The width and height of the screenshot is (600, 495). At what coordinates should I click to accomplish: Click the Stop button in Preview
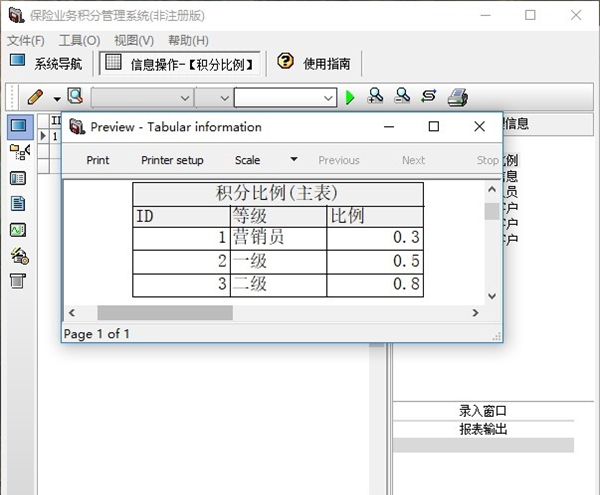[488, 160]
